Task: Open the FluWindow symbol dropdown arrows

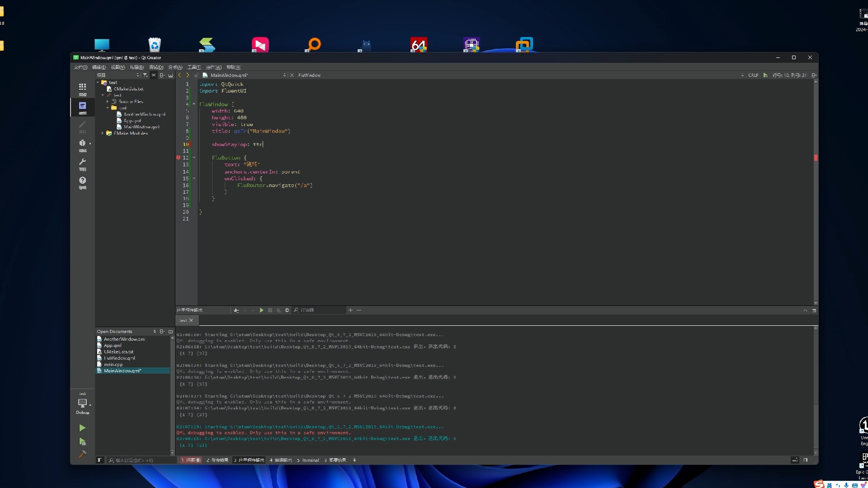Action: point(742,75)
